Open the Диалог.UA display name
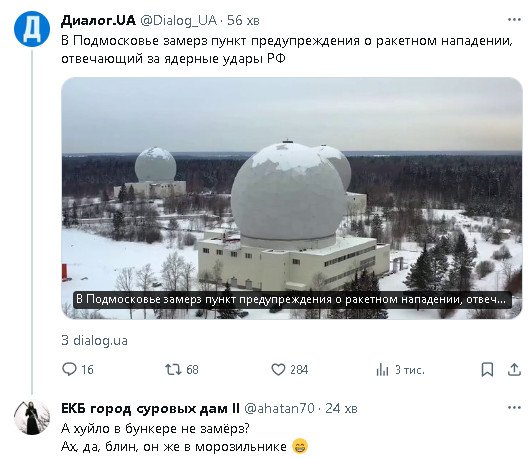The width and height of the screenshot is (531, 459). 98,20
